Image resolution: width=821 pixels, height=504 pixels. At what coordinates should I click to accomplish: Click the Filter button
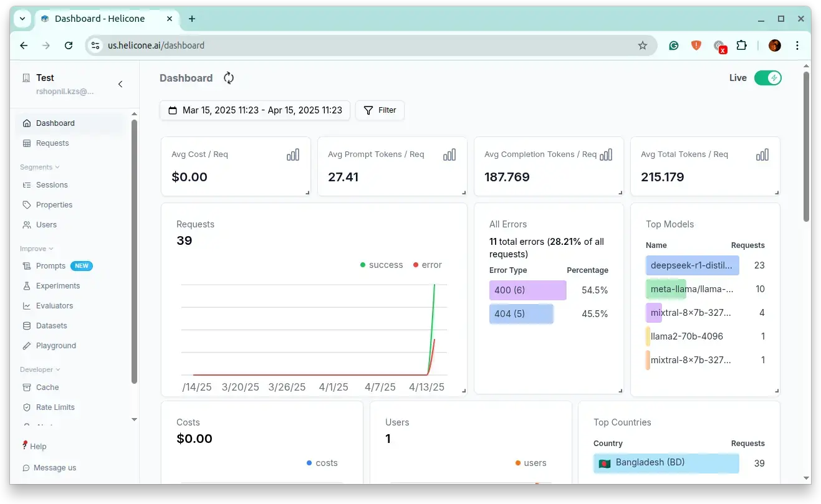pos(380,110)
